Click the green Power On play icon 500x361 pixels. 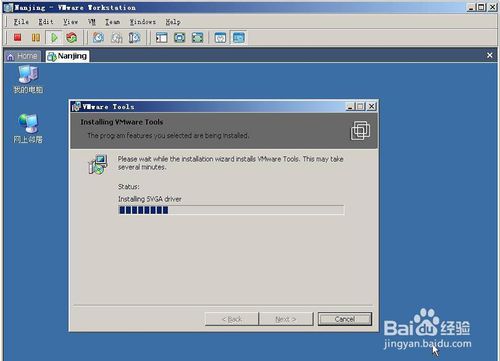pyautogui.click(x=54, y=38)
